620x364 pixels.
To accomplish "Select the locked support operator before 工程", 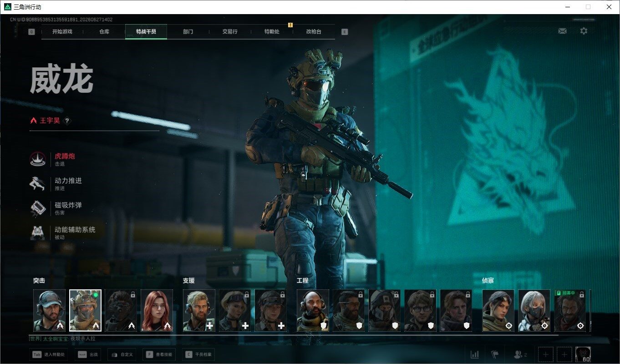I will [270, 310].
